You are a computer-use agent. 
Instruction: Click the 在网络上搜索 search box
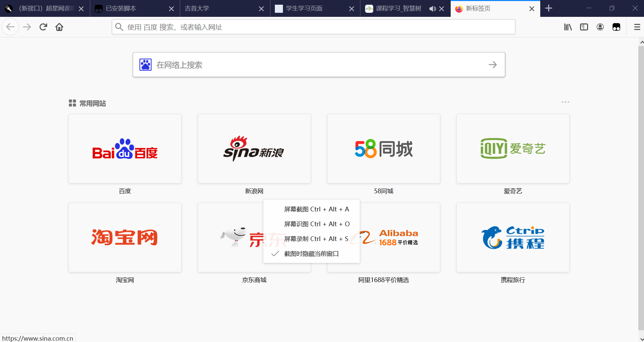point(319,65)
